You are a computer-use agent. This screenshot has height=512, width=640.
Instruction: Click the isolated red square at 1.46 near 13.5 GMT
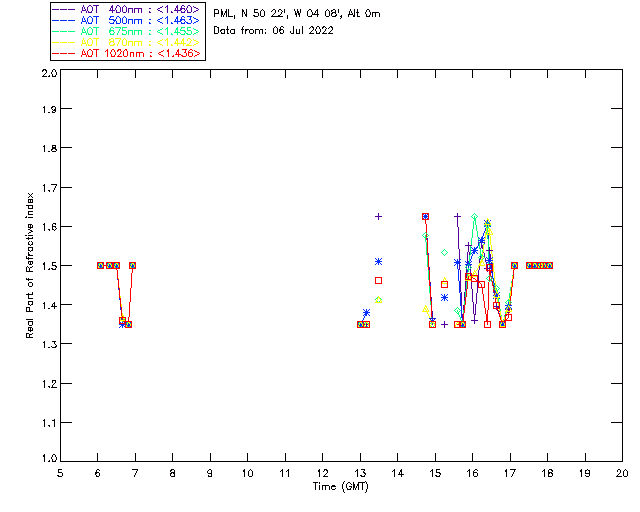pos(378,280)
